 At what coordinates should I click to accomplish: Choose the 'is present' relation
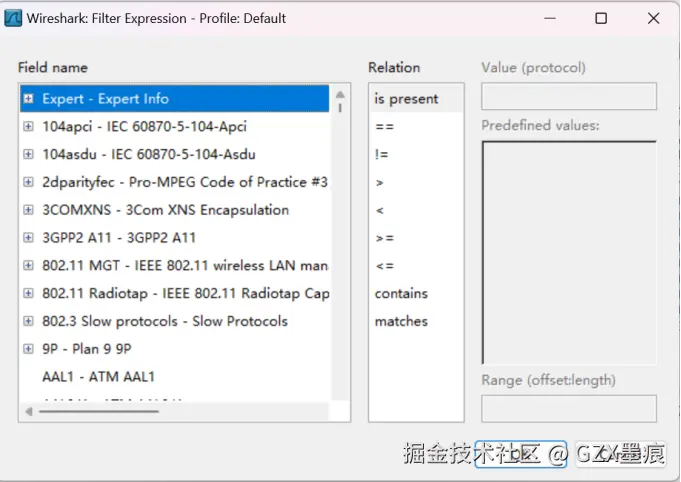point(416,99)
